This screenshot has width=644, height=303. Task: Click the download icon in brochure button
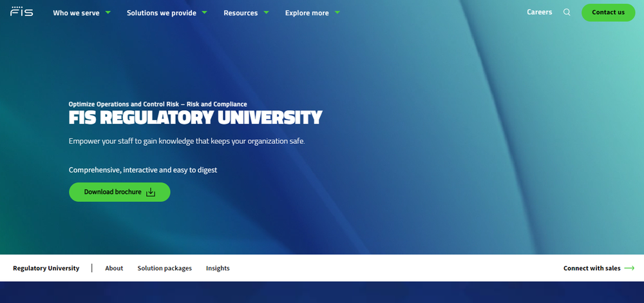point(151,192)
